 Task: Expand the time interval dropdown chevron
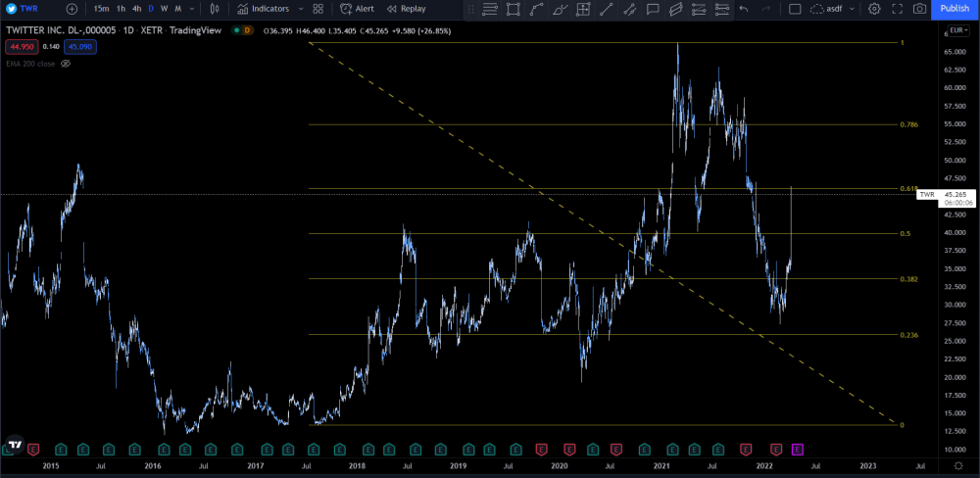pyautogui.click(x=191, y=9)
